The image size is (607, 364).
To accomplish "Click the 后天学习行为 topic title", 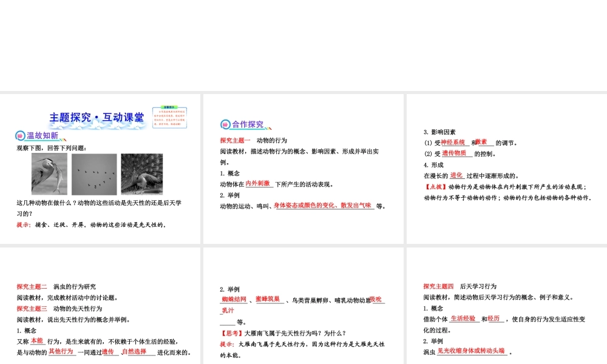I will pyautogui.click(x=478, y=286).
